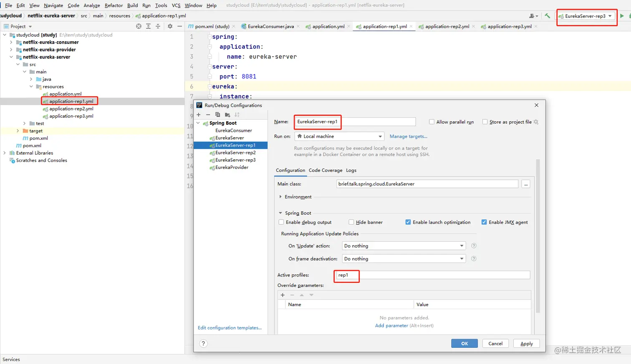Click the help icon beside On frame deactivation
This screenshot has width=631, height=364.
(474, 259)
